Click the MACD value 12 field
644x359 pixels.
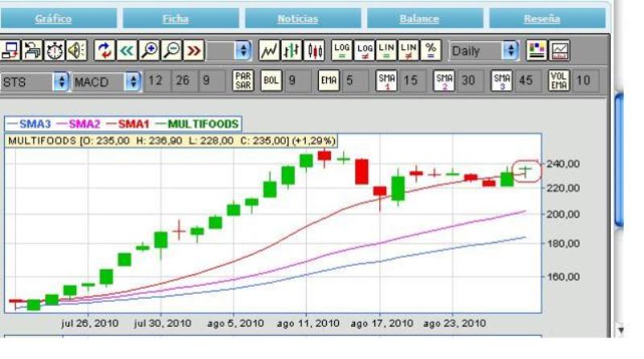155,80
